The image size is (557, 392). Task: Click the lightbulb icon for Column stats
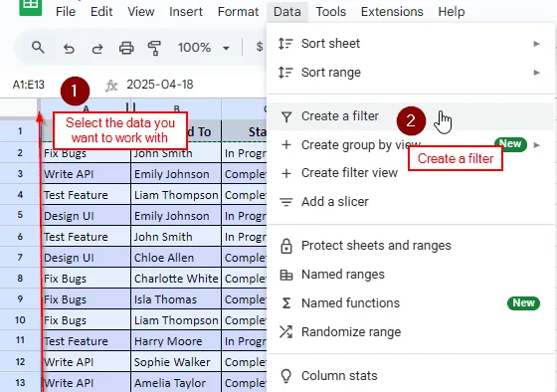click(x=286, y=376)
